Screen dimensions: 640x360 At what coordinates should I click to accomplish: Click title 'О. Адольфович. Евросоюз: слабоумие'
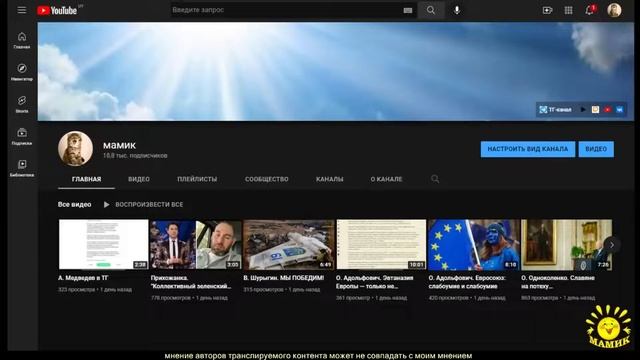tap(467, 282)
